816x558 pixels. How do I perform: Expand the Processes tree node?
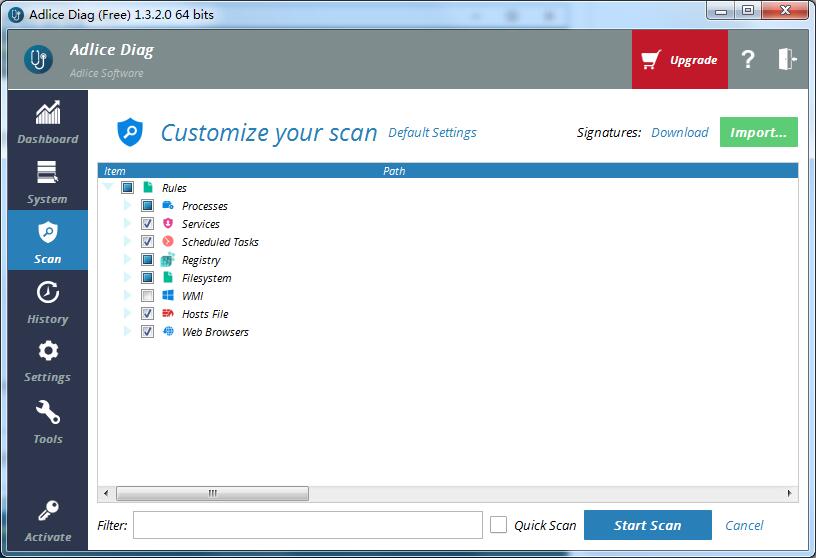[128, 206]
